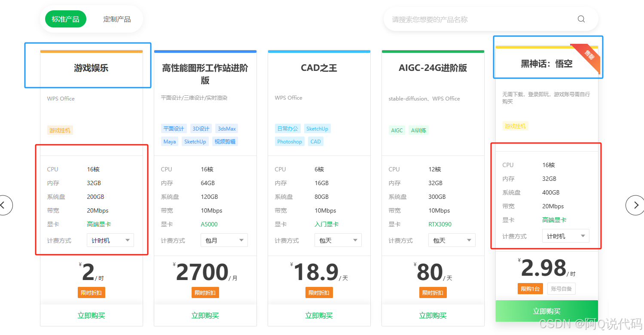Click the 账号自备 tag

coord(561,289)
